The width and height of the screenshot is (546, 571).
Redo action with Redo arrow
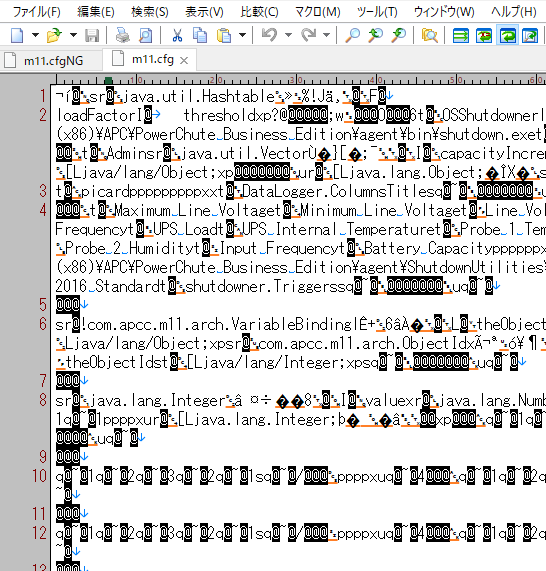[x=308, y=35]
